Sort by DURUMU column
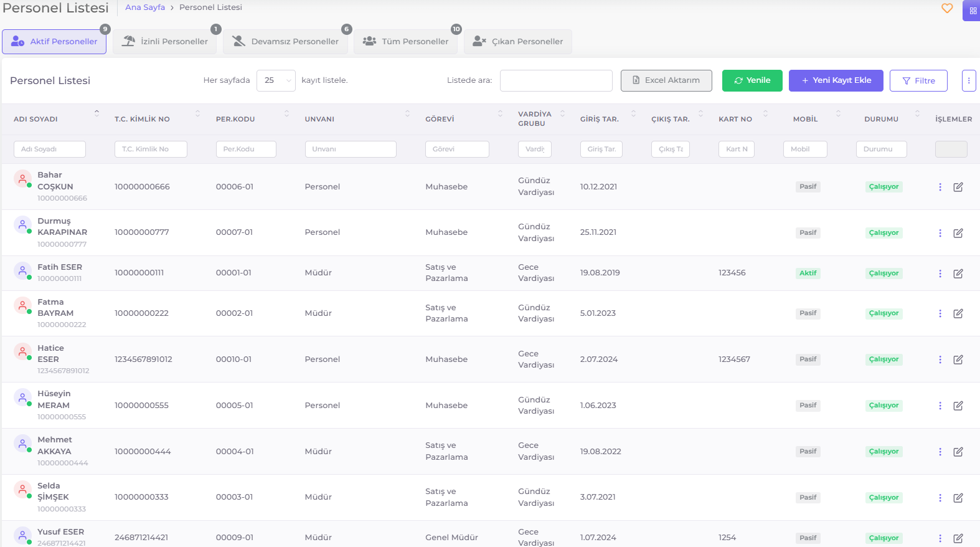The image size is (980, 547). pyautogui.click(x=917, y=113)
